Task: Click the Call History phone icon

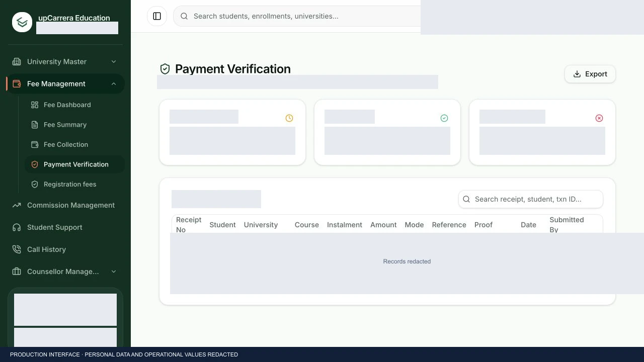Action: (17, 249)
